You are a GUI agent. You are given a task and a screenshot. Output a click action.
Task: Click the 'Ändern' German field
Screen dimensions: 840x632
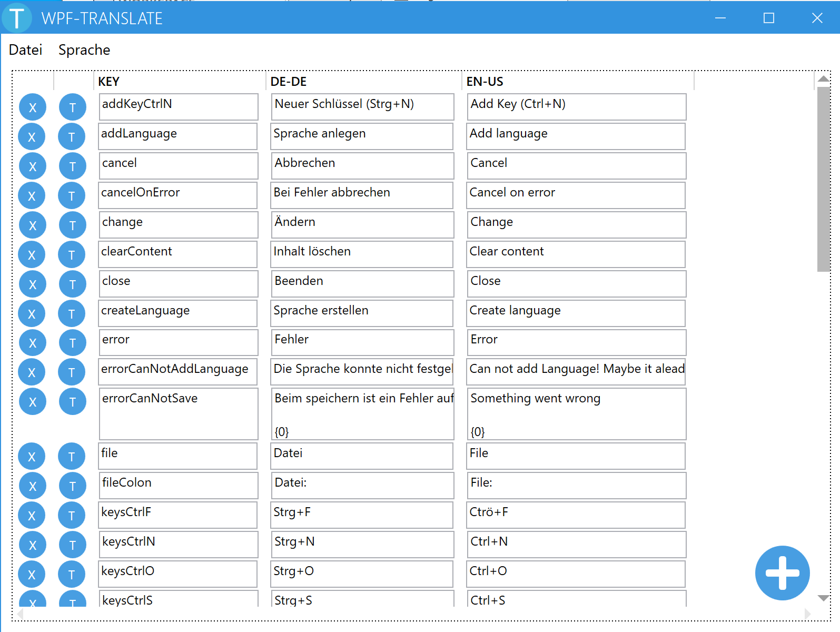coord(363,225)
